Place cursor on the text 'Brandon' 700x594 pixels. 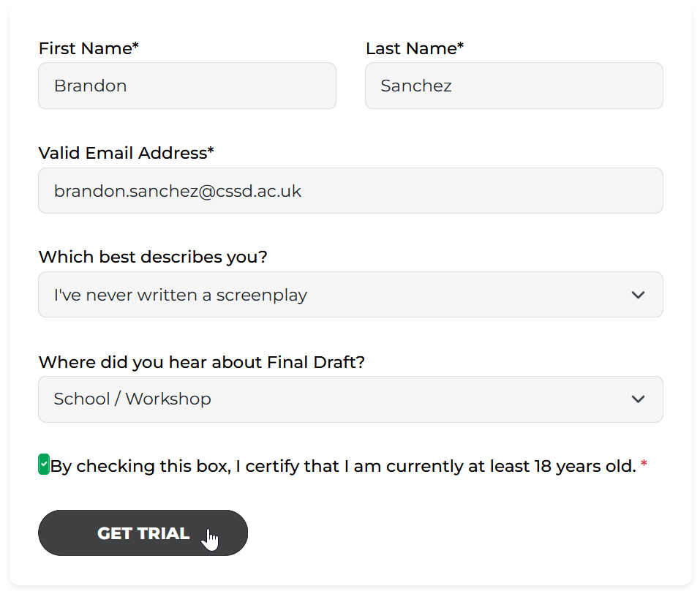[90, 86]
